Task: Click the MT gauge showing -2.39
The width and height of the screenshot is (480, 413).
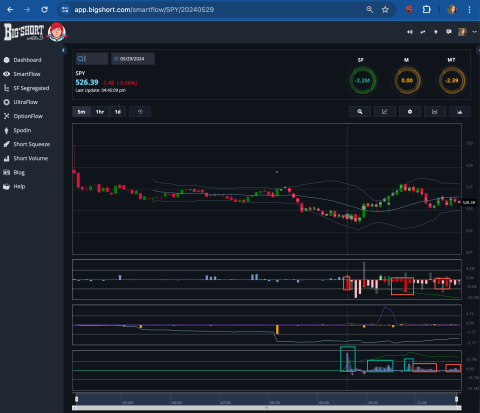Action: click(452, 80)
